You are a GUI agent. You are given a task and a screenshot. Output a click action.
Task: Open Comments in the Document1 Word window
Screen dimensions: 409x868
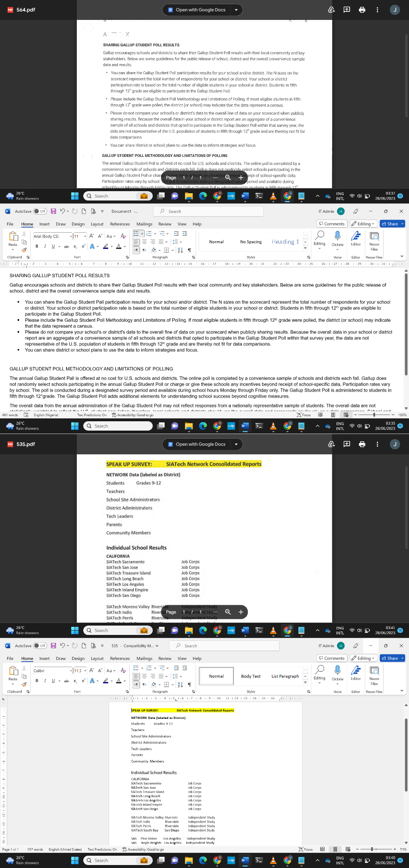click(332, 224)
